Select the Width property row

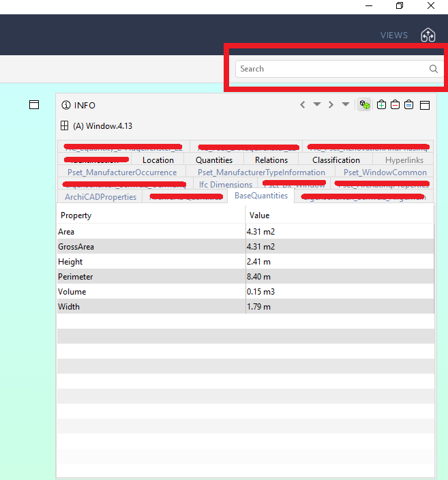pos(245,307)
